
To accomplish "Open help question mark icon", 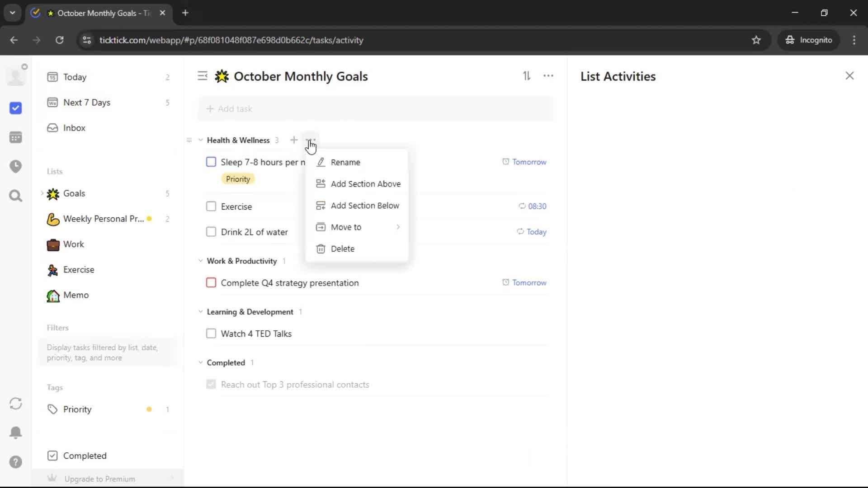I will 15,462.
